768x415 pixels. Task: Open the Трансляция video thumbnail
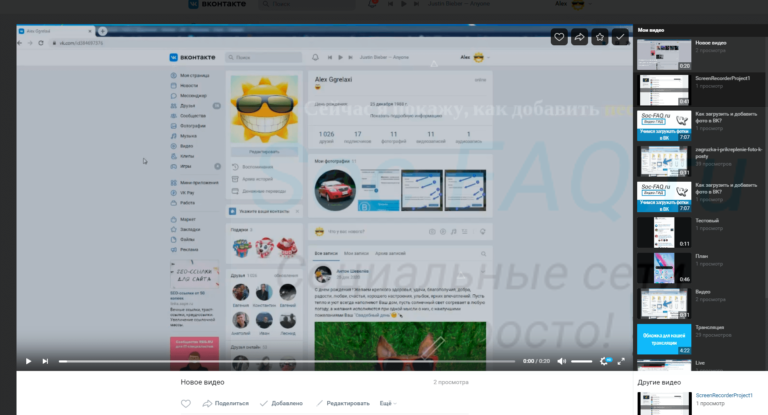pyautogui.click(x=664, y=339)
